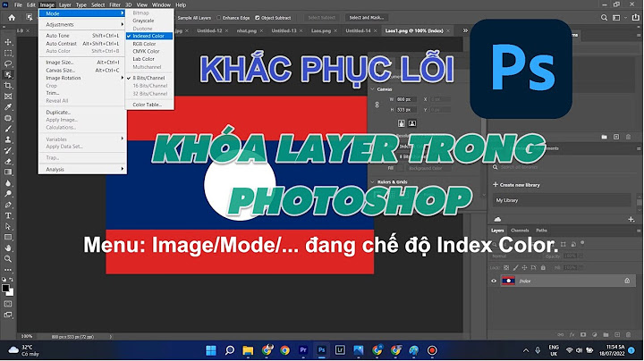Select the Zoom tool in the toolbox
644x361 pixels.
(x=8, y=259)
